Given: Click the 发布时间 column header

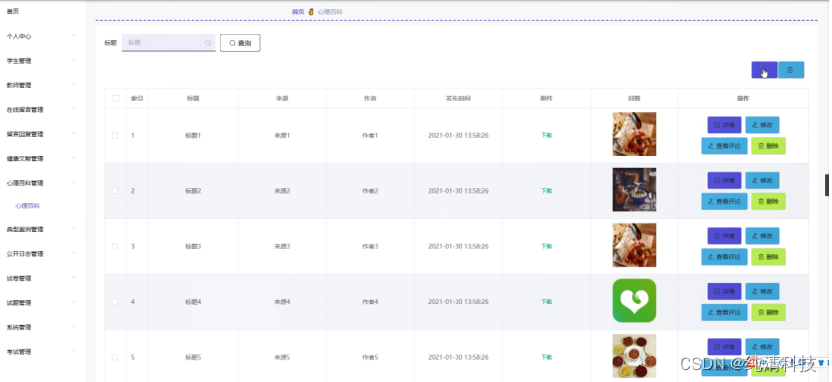Looking at the screenshot, I should (x=458, y=98).
